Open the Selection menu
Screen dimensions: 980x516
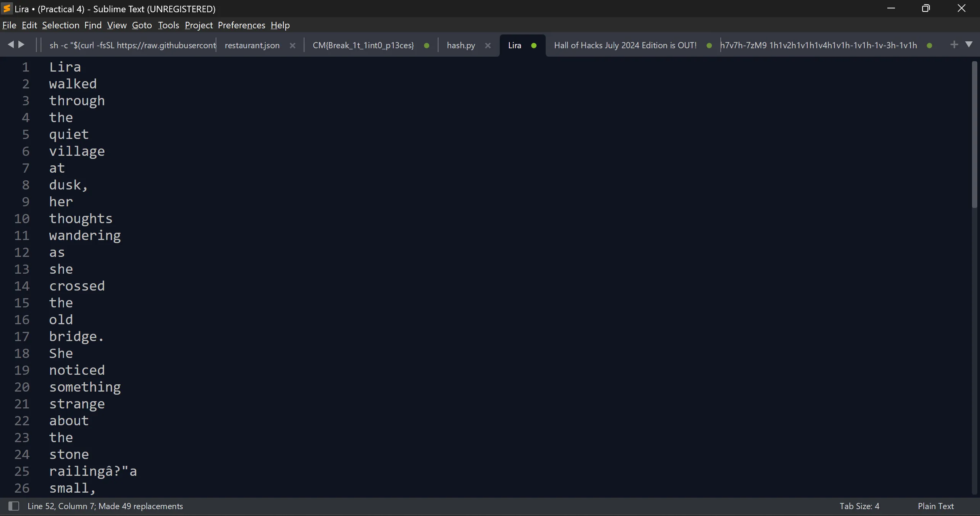coord(61,25)
